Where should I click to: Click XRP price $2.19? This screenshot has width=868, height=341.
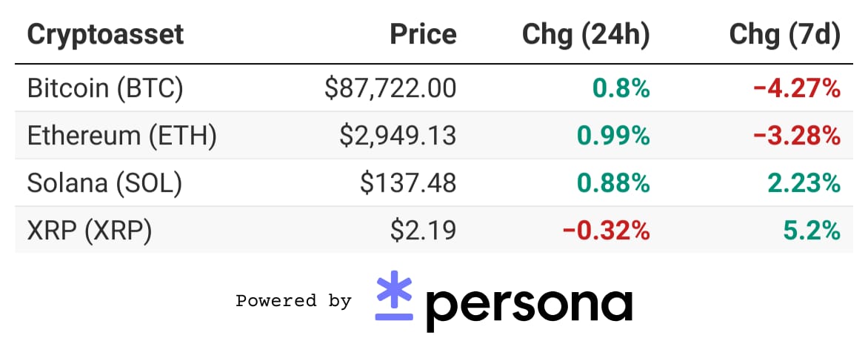tap(424, 231)
